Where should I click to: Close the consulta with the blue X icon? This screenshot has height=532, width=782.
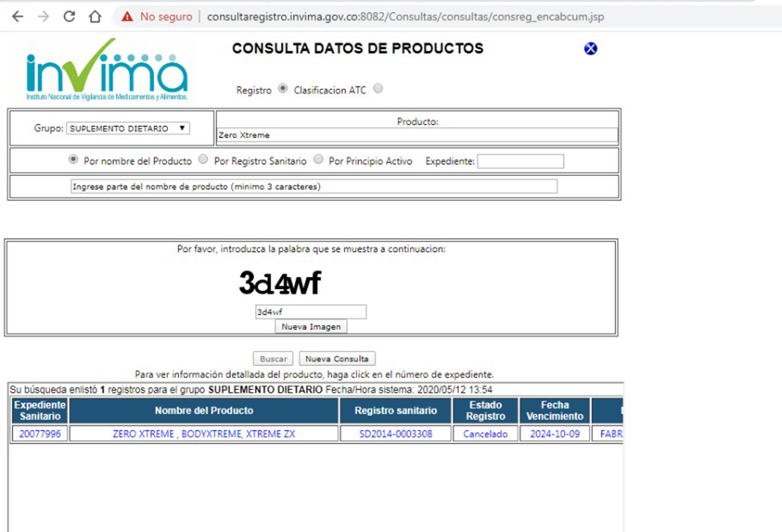[590, 49]
